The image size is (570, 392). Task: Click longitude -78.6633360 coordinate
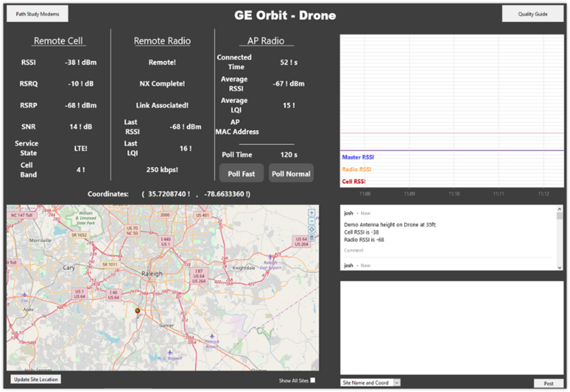click(x=227, y=194)
